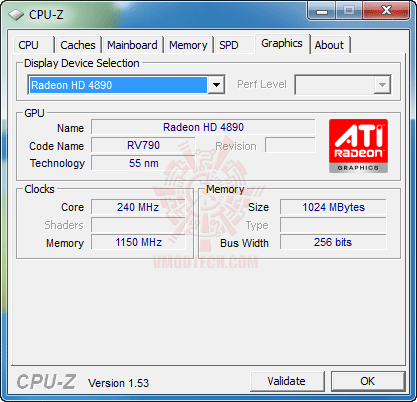Click the ATI Radeon Graphics logo
The height and width of the screenshot is (402, 417).
[x=358, y=146]
